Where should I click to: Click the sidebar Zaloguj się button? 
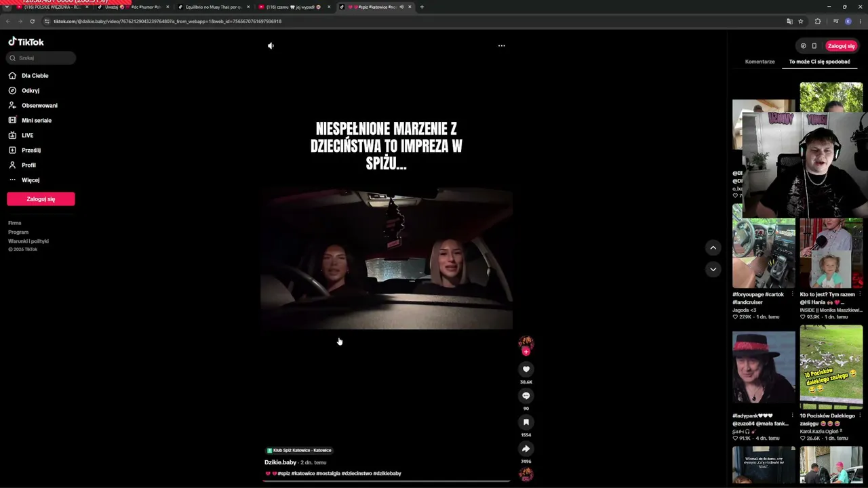click(41, 199)
